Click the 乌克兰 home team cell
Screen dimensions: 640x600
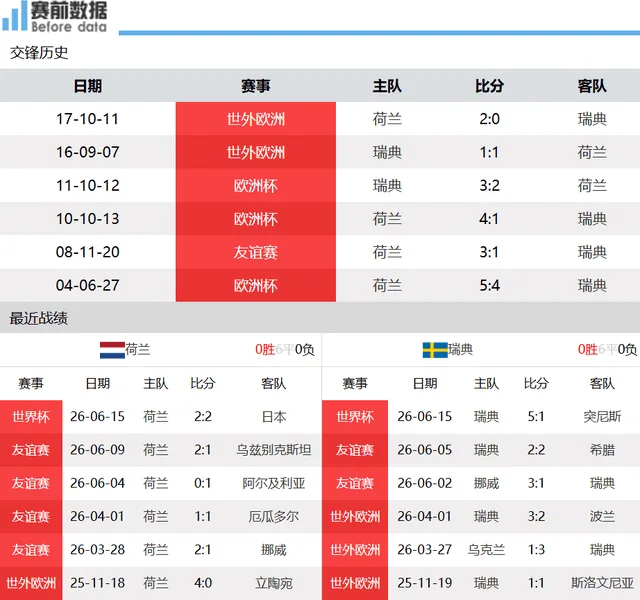[486, 550]
